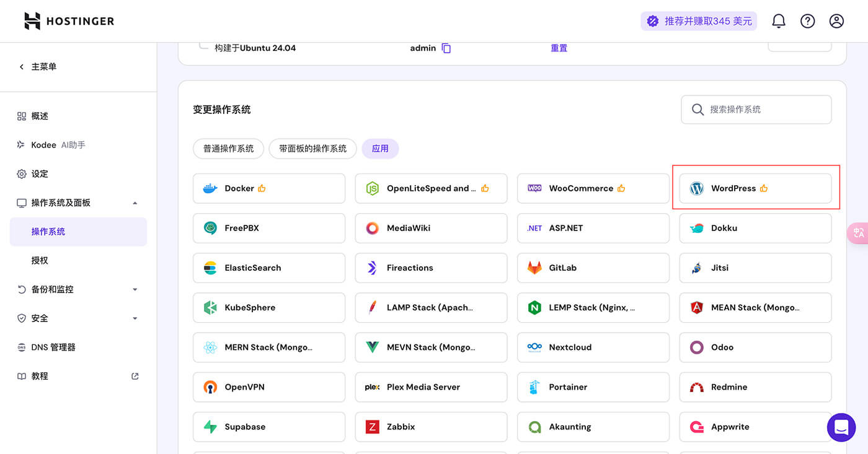Click the MediaWiki icon
868x454 pixels.
coord(372,228)
